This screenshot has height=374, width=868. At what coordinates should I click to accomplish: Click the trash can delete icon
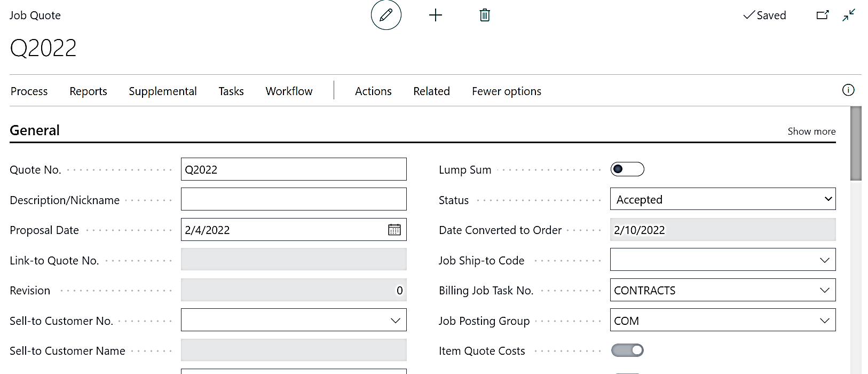[485, 15]
